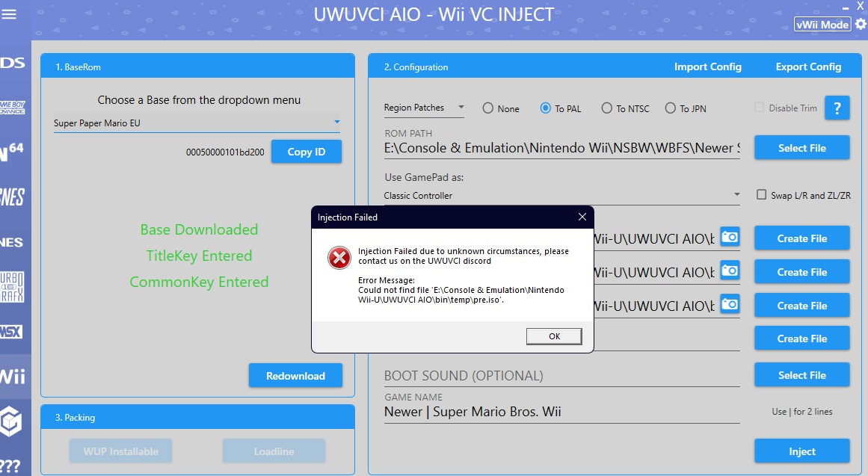Viewport: 868px width, 476px height.
Task: Click the 'Use | for 2 lines' hint
Action: 801,411
